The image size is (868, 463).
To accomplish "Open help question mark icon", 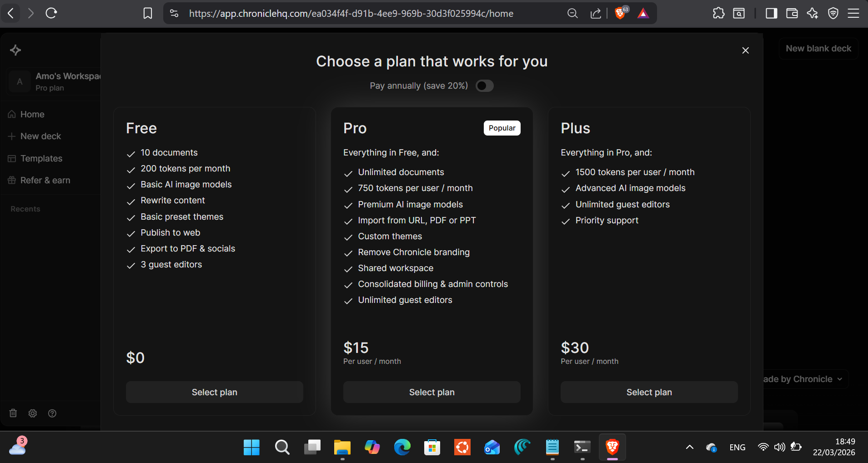I will (x=52, y=413).
